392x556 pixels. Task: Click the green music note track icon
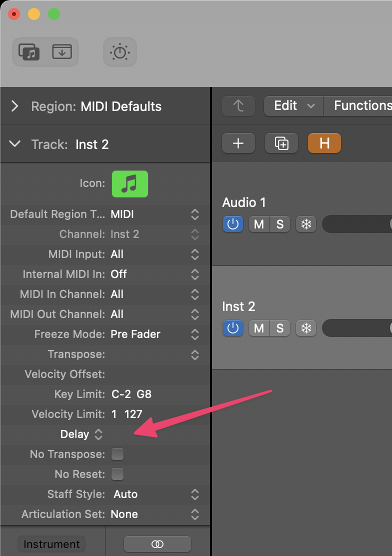[129, 183]
